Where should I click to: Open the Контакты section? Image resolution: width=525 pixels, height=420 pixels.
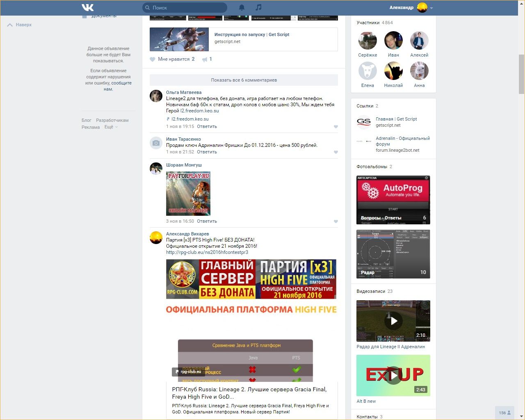click(x=370, y=417)
